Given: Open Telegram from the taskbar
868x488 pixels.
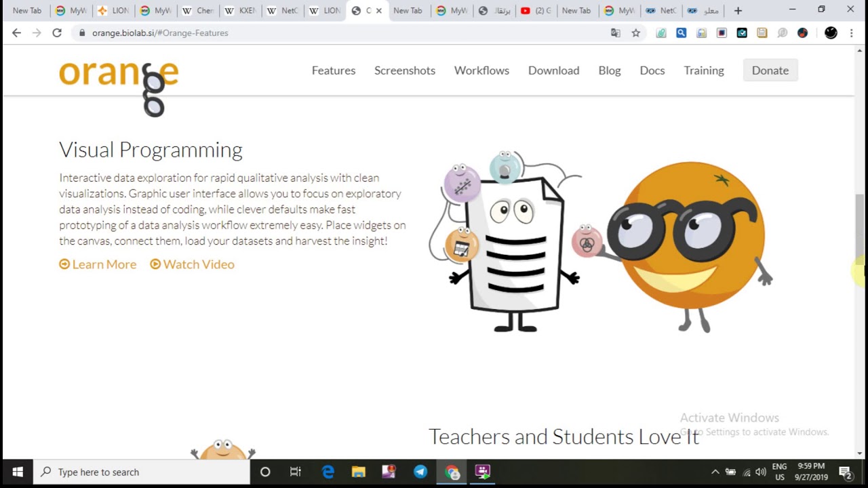Looking at the screenshot, I should point(420,472).
